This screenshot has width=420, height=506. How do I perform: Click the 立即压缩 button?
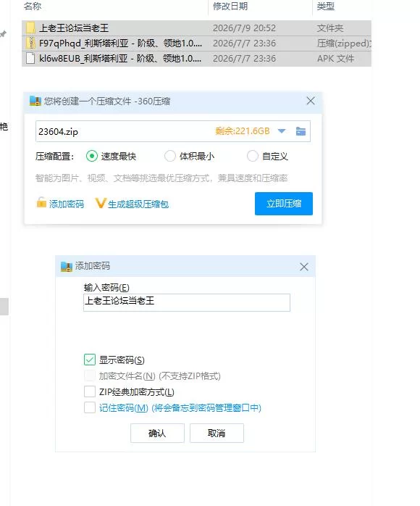pos(284,204)
